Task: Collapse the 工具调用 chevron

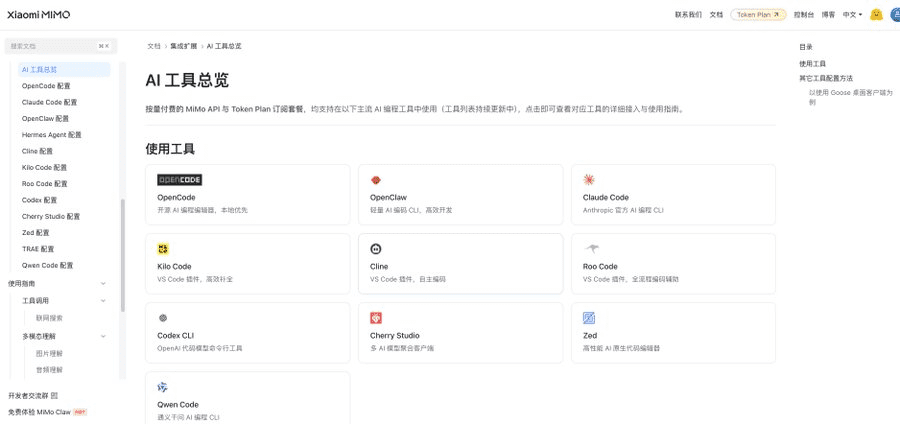Action: point(103,301)
